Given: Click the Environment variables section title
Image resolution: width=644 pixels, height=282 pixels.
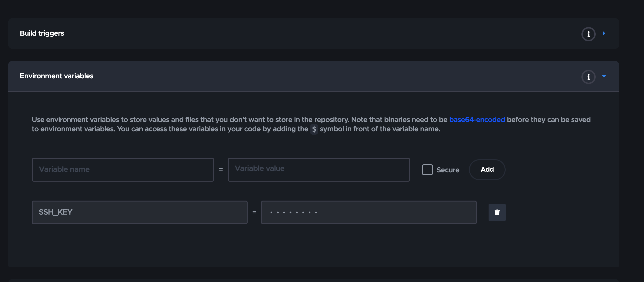Looking at the screenshot, I should point(56,76).
